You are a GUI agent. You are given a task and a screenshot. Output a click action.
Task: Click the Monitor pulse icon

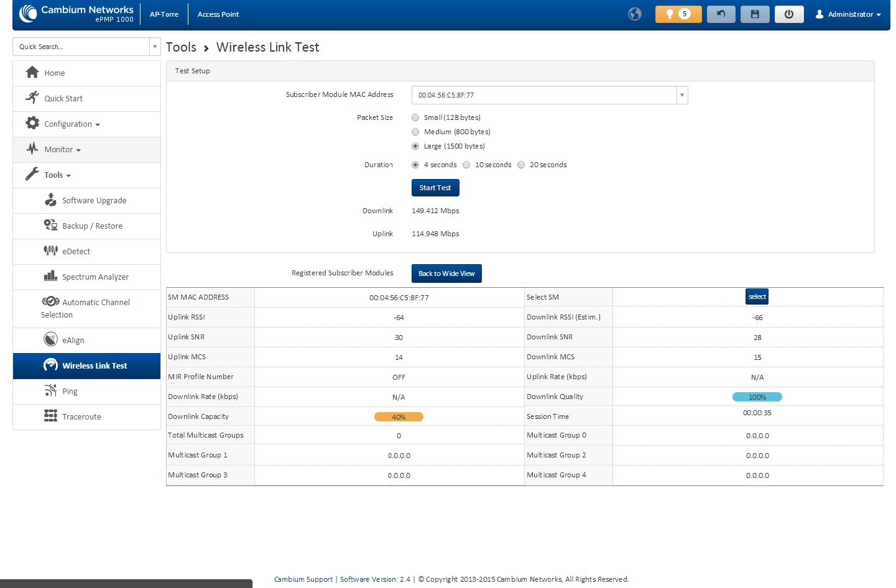[32, 149]
